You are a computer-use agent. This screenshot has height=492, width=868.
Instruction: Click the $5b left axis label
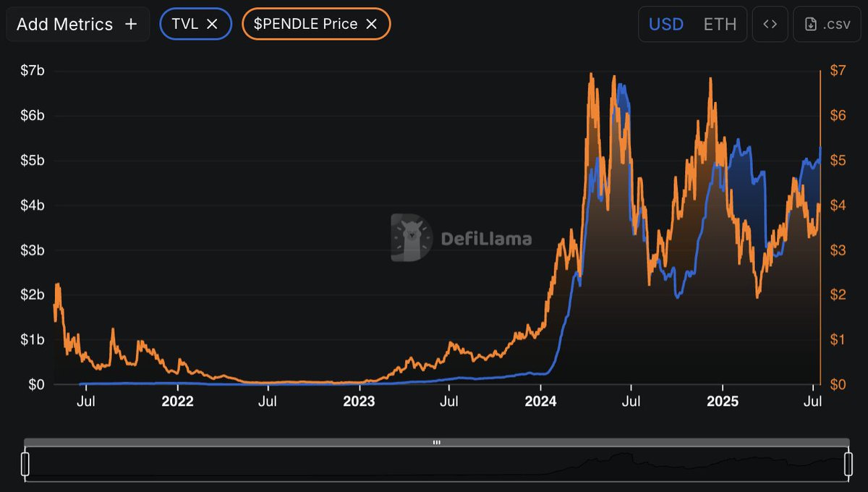pyautogui.click(x=32, y=161)
